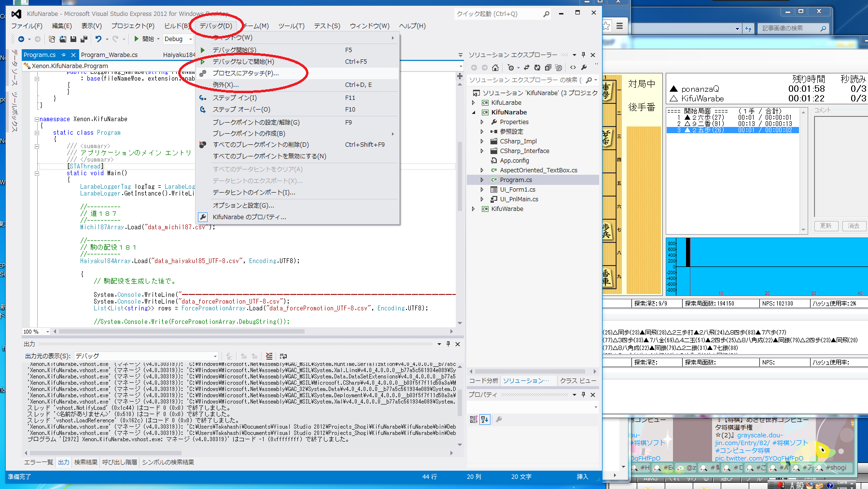868x489 pixels.
Task: Click the Save All toolbar icon
Action: [84, 39]
